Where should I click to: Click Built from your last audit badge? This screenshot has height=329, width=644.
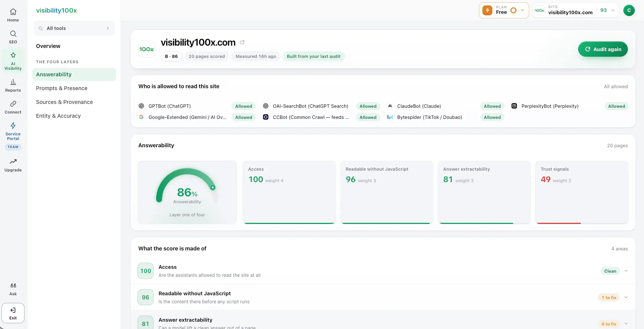(x=314, y=56)
